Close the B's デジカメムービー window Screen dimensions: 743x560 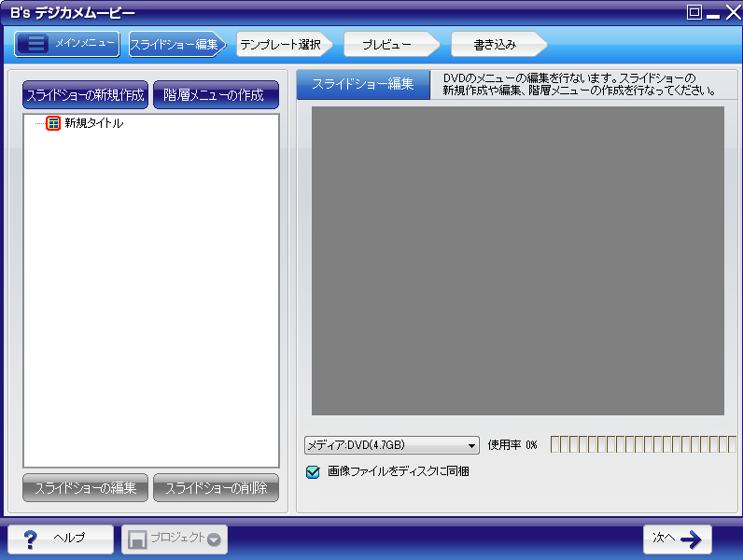tap(733, 12)
